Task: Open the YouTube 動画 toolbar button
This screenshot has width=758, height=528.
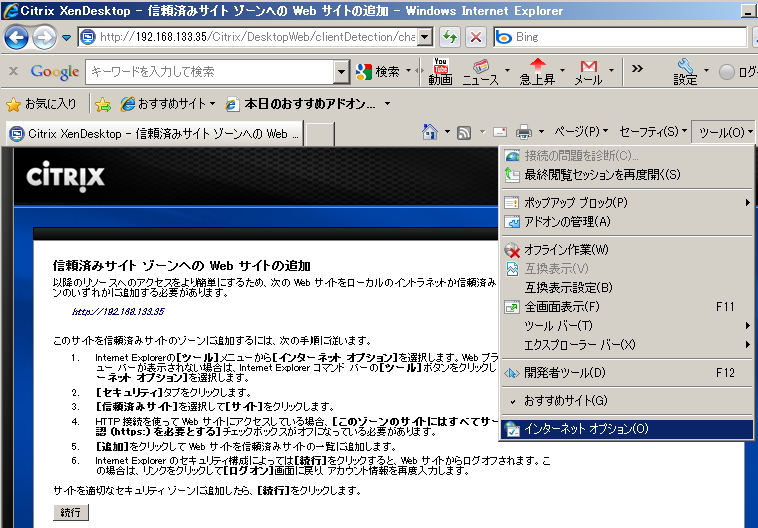Action: (x=440, y=72)
